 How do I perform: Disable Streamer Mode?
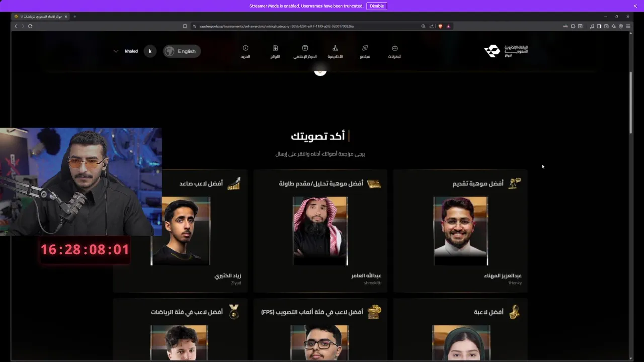[377, 6]
